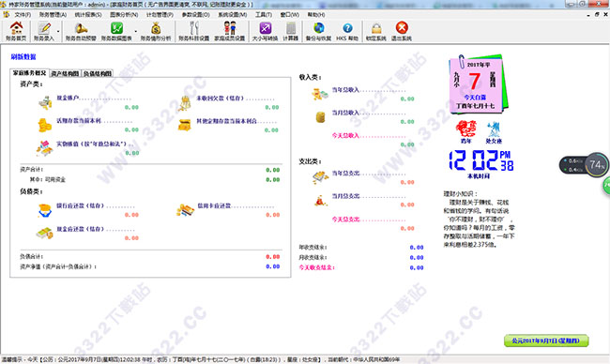Open 账务首页 home toolbar icon

pos(16,31)
